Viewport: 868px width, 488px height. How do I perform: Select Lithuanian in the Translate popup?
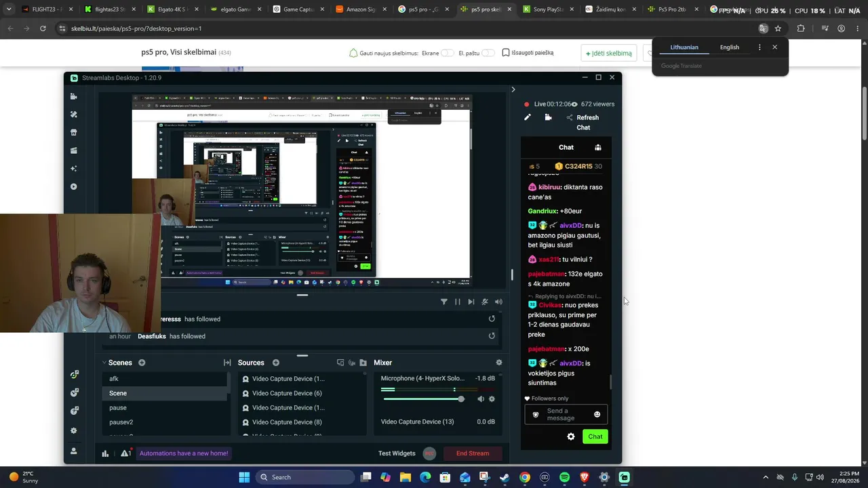(684, 47)
